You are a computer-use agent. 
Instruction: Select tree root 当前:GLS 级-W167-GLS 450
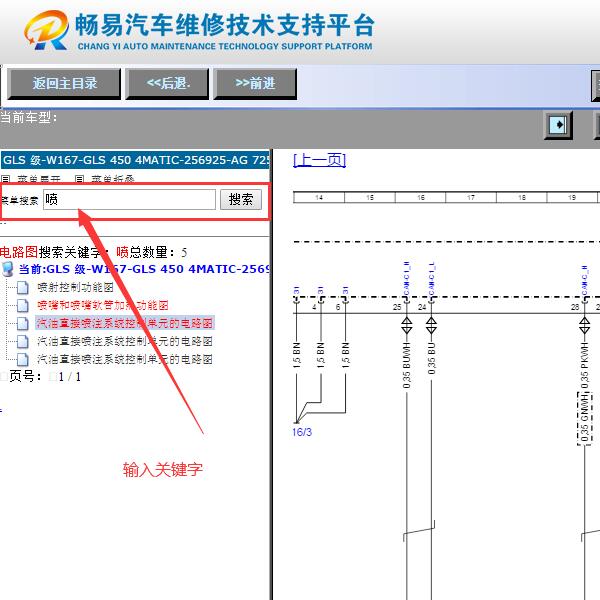pyautogui.click(x=144, y=269)
